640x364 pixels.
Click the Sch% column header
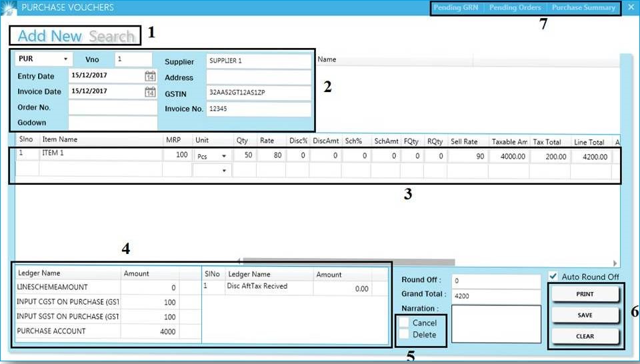pos(356,141)
